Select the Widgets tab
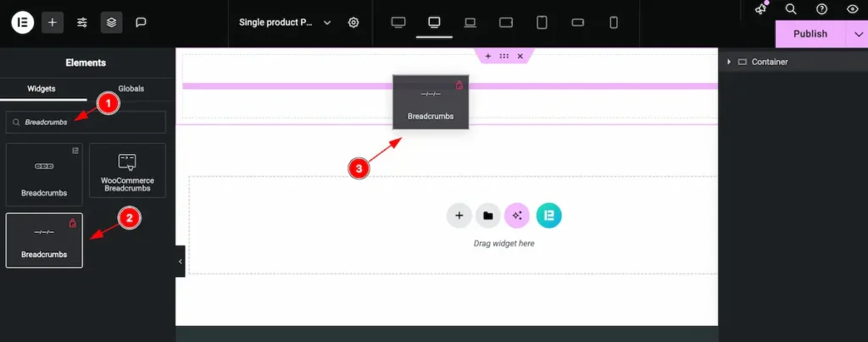This screenshot has width=868, height=342. [x=42, y=88]
